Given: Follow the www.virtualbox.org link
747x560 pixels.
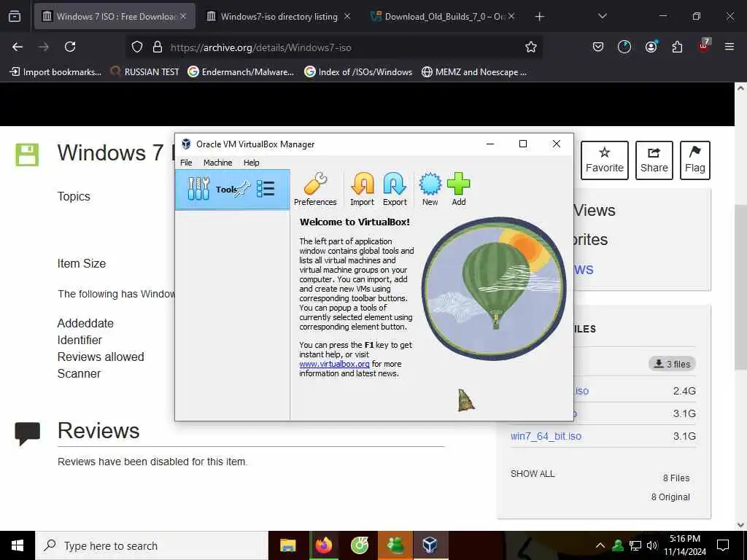Looking at the screenshot, I should coord(334,364).
